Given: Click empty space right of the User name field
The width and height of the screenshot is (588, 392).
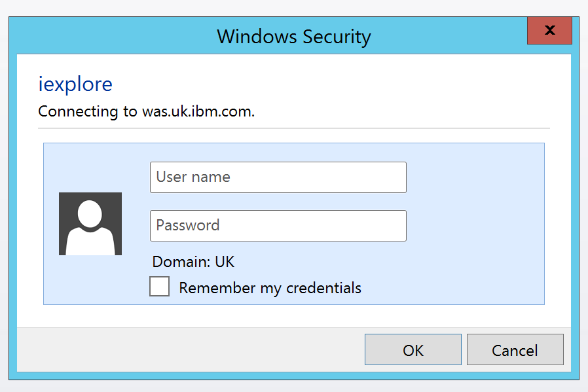Looking at the screenshot, I should pos(474,177).
